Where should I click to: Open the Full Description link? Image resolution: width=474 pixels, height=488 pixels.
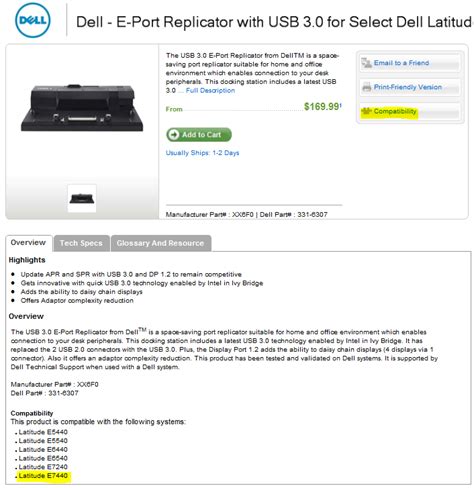tap(210, 90)
